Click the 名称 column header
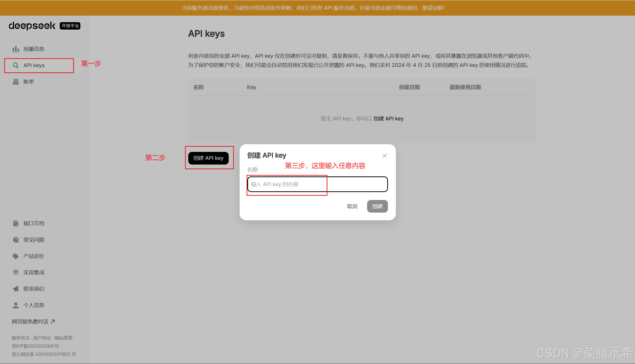Screen dimensions: 635x364 coord(198,87)
